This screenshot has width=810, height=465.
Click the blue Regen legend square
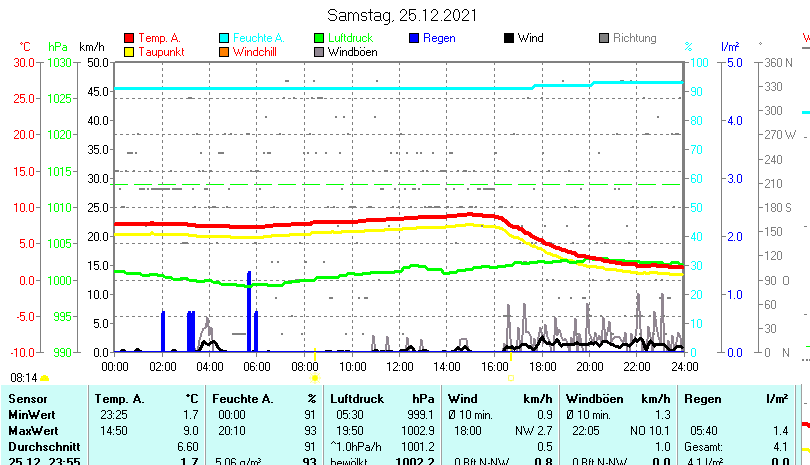point(414,39)
